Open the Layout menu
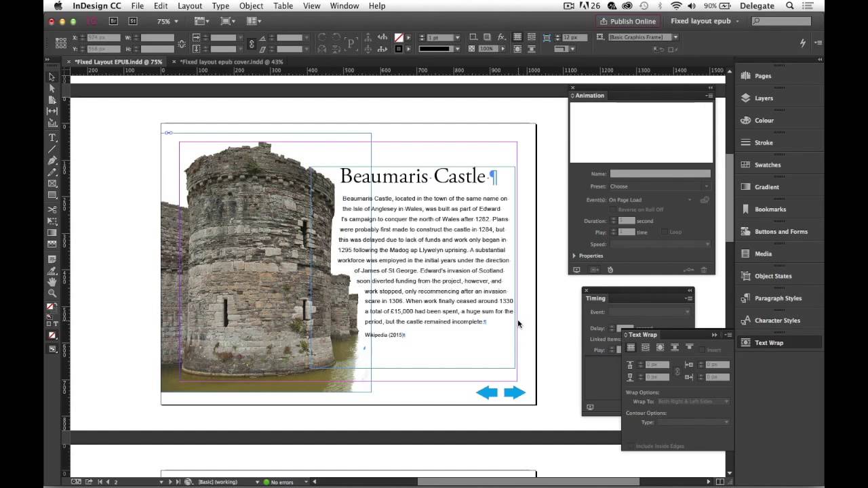The height and width of the screenshot is (488, 868). (190, 6)
